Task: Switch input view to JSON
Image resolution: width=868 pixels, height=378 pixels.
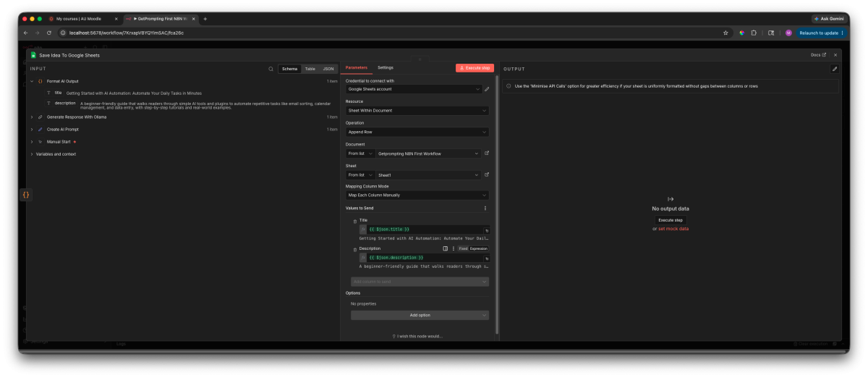Action: tap(328, 69)
